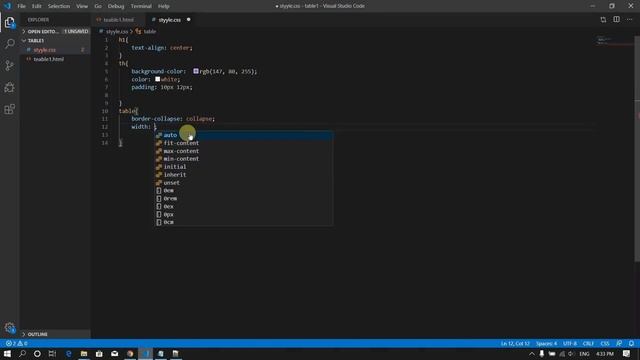Open the Selection menu

coord(59,6)
